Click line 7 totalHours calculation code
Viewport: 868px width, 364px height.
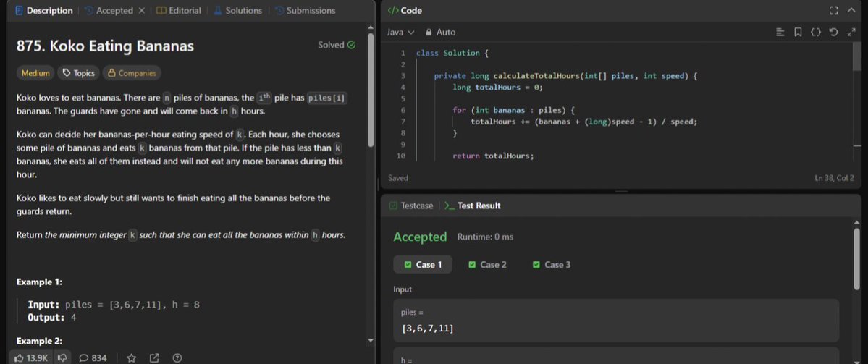coord(583,122)
